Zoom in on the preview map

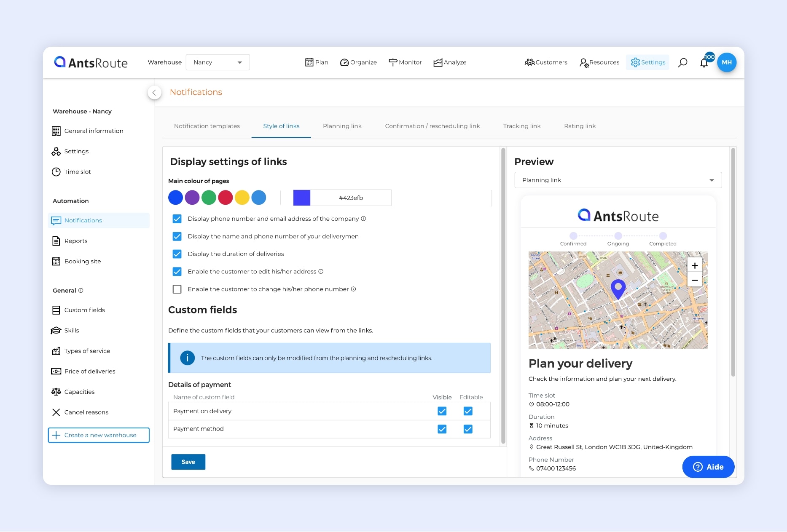click(695, 265)
